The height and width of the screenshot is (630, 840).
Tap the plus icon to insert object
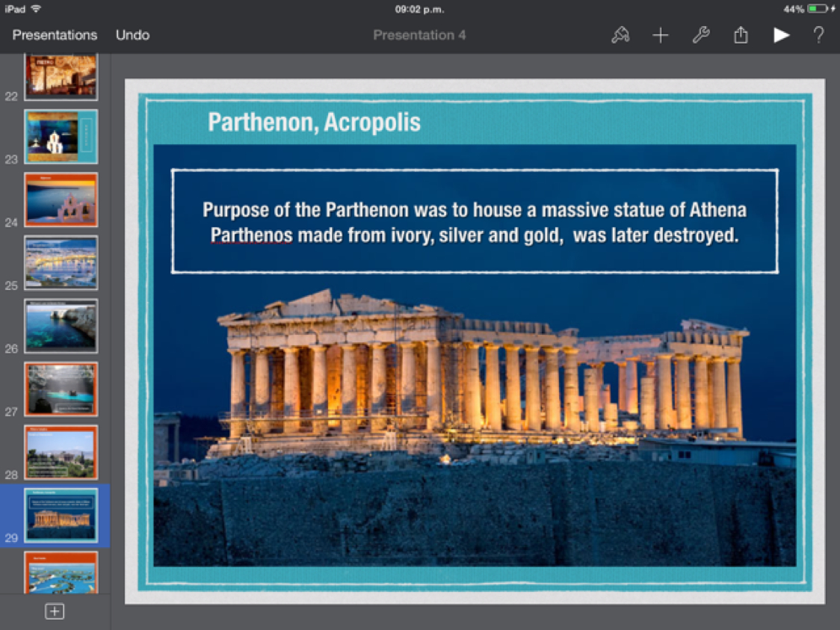(661, 35)
